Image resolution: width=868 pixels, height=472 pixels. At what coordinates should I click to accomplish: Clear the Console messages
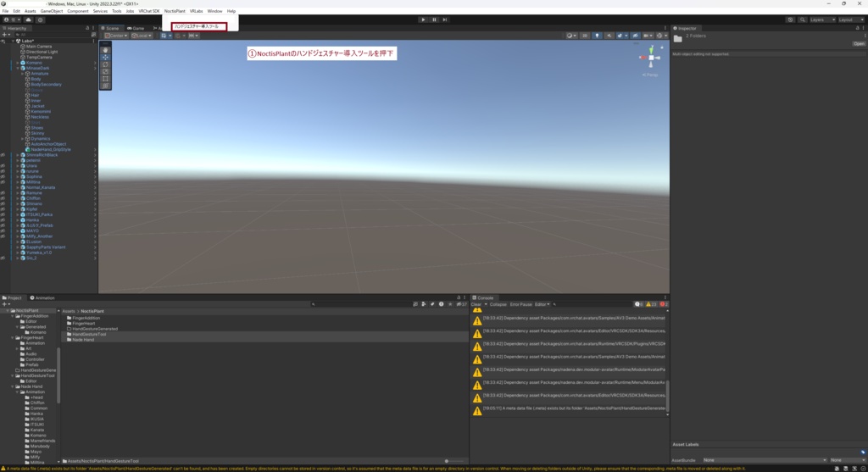pyautogui.click(x=476, y=304)
